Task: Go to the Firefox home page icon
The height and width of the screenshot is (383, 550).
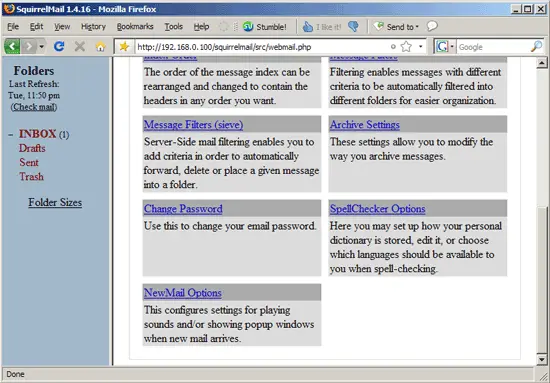Action: click(x=100, y=46)
